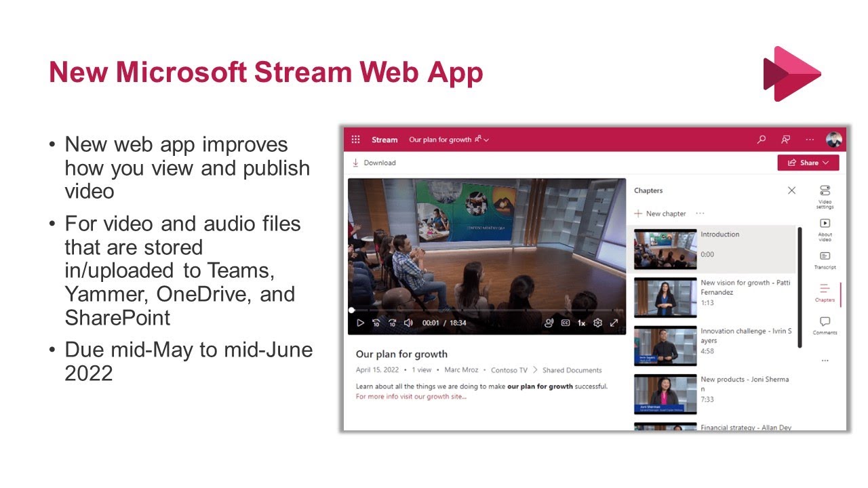This screenshot has height=488, width=868.
Task: Open the Share dropdown button
Action: 808,163
